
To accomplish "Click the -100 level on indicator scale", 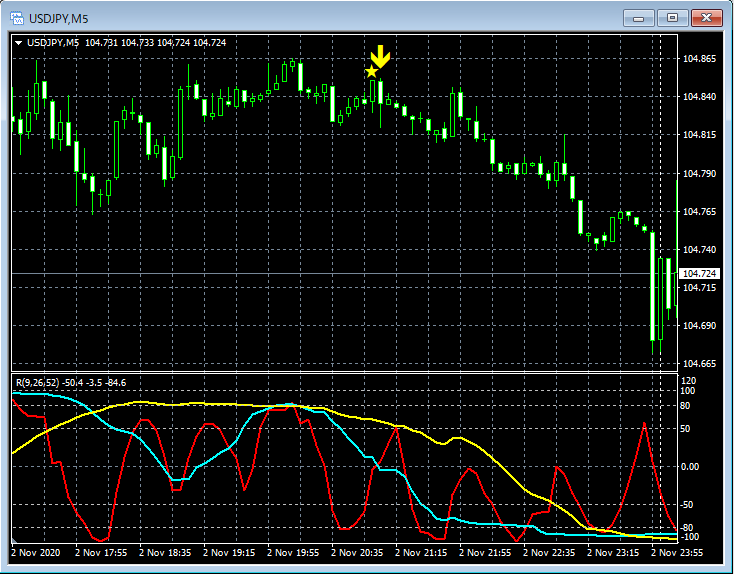I will (x=690, y=537).
